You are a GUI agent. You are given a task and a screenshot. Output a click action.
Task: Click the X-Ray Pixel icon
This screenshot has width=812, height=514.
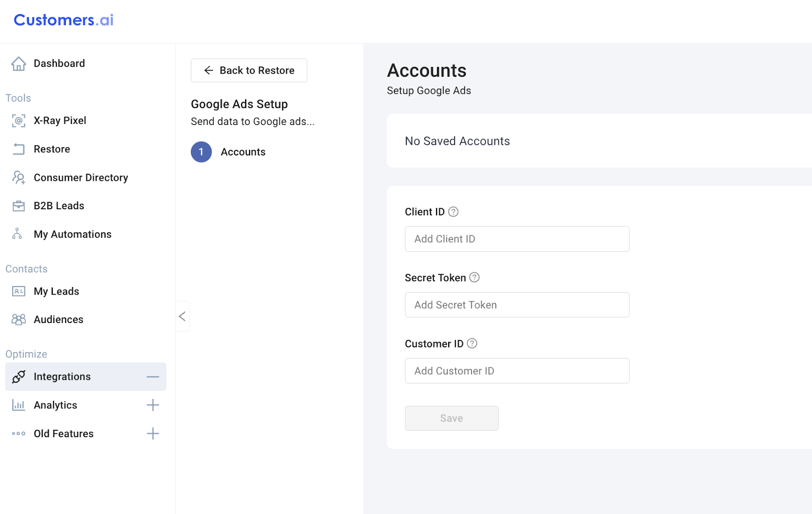pyautogui.click(x=19, y=120)
